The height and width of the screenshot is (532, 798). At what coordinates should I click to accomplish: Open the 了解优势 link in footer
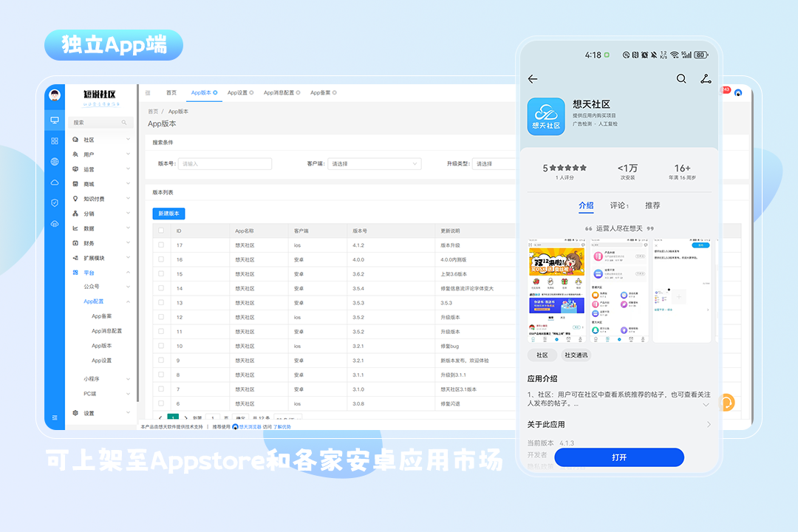(x=282, y=426)
